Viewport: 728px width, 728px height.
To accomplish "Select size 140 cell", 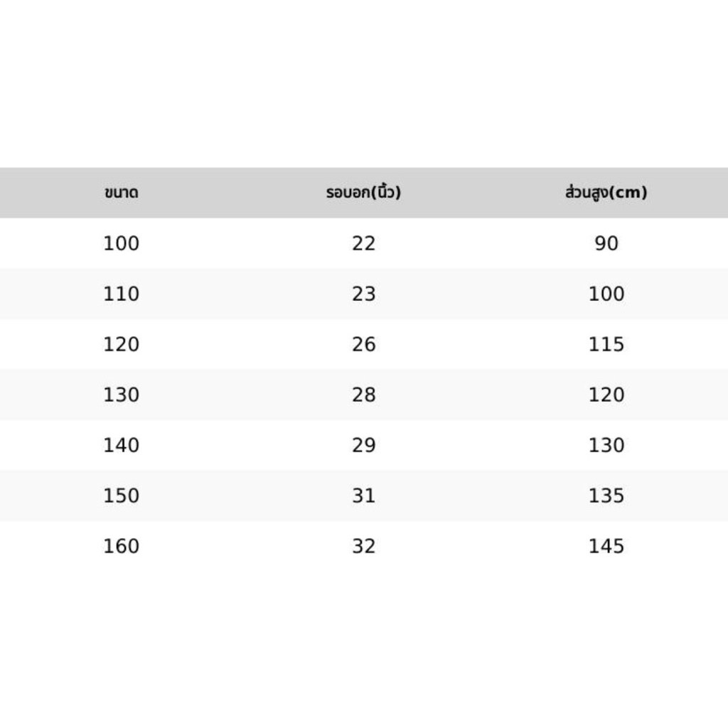I will point(121,445).
